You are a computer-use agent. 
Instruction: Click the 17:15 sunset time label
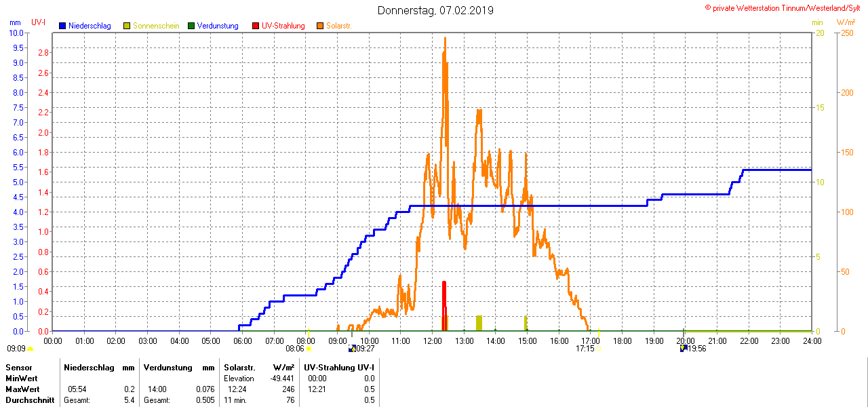tap(585, 349)
